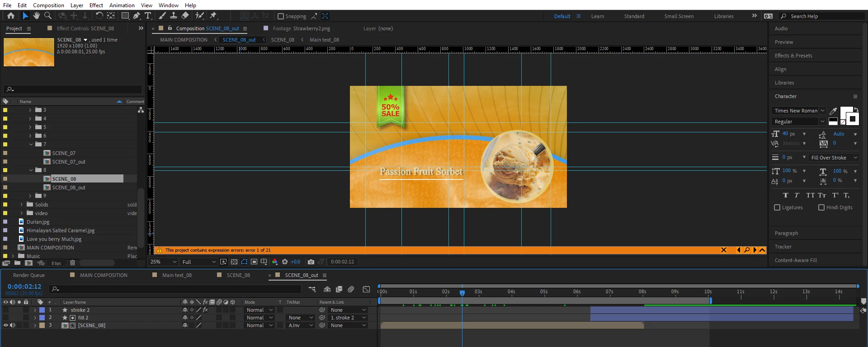The image size is (868, 347).
Task: Select the Pen tool
Action: [137, 16]
